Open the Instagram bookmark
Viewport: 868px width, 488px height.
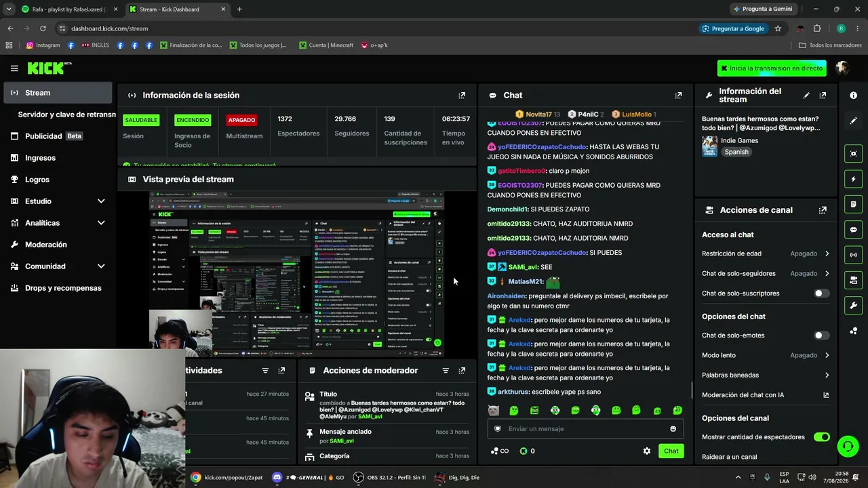[x=43, y=45]
